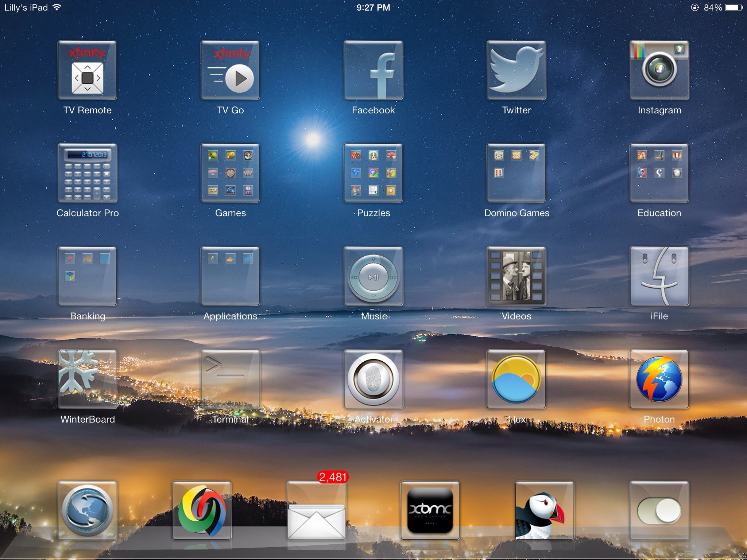Screen dimensions: 747x560
Task: Open Photon browser
Action: tap(659, 379)
